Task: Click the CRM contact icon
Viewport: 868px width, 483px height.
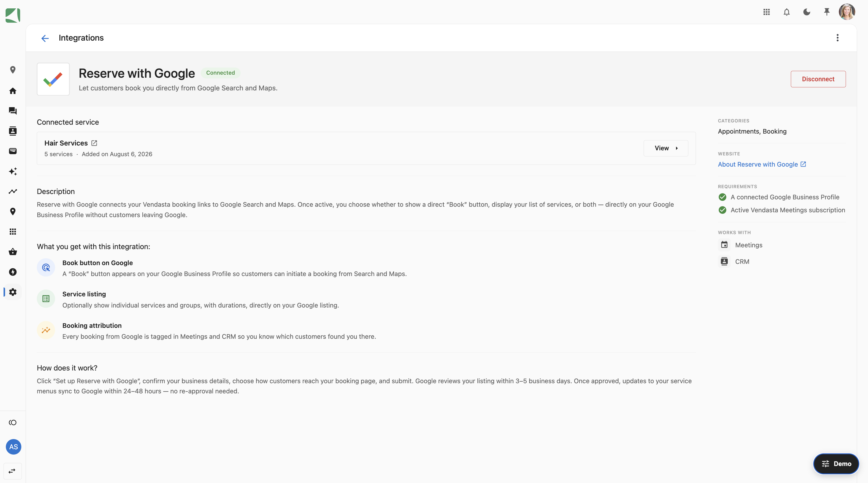Action: coord(724,262)
